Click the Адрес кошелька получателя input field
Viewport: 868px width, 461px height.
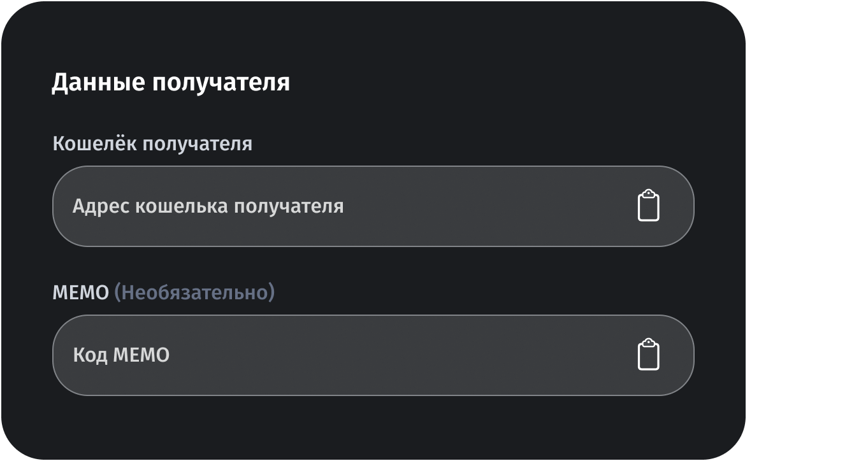(x=319, y=205)
